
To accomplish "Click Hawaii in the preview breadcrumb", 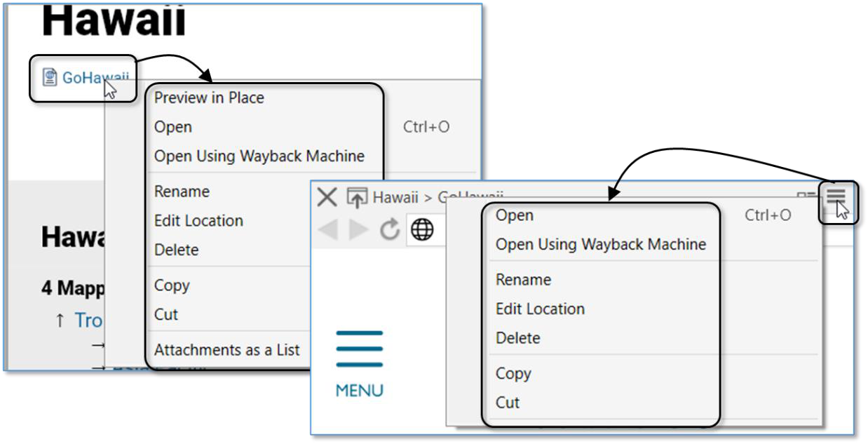I will pos(395,198).
